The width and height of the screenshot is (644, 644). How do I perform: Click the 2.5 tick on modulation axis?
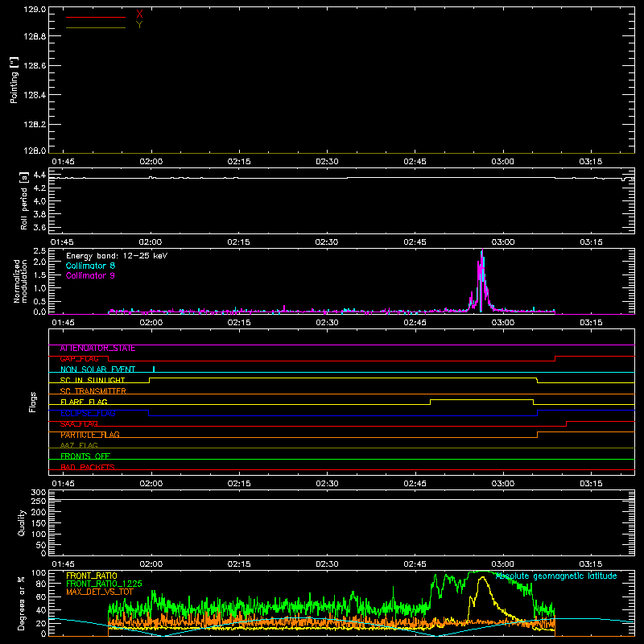point(39,251)
